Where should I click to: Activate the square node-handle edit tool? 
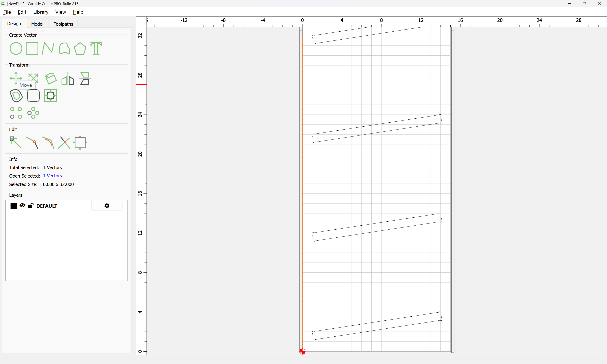pyautogui.click(x=80, y=143)
